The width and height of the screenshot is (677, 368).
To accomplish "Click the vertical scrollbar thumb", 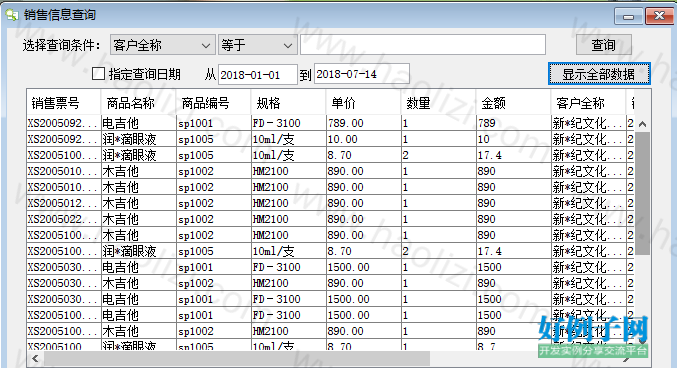I will pyautogui.click(x=642, y=193).
